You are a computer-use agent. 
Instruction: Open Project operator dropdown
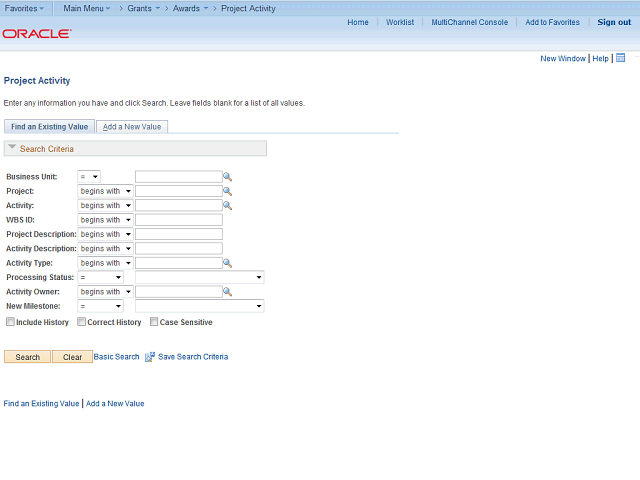point(105,191)
